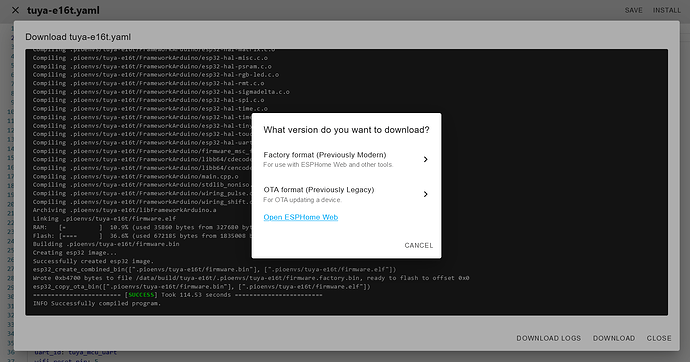Click the green SUCCESS text in log
Image resolution: width=690 pixels, height=362 pixels.
(141, 295)
